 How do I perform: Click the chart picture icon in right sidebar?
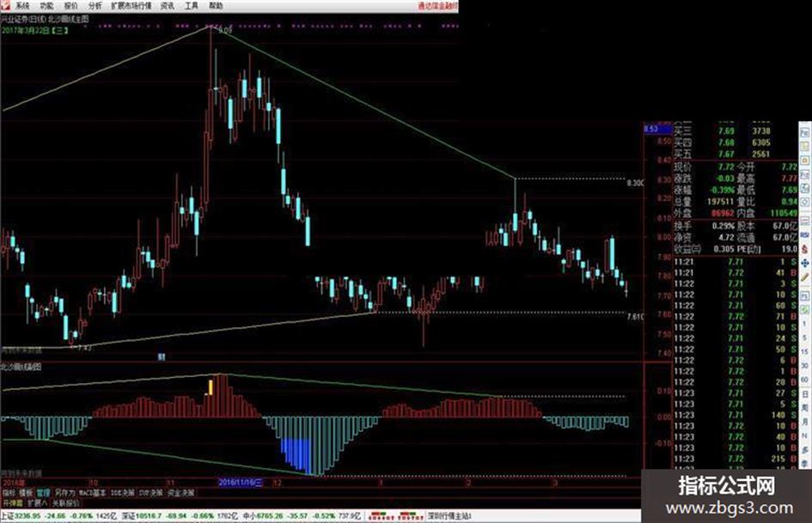point(805,188)
